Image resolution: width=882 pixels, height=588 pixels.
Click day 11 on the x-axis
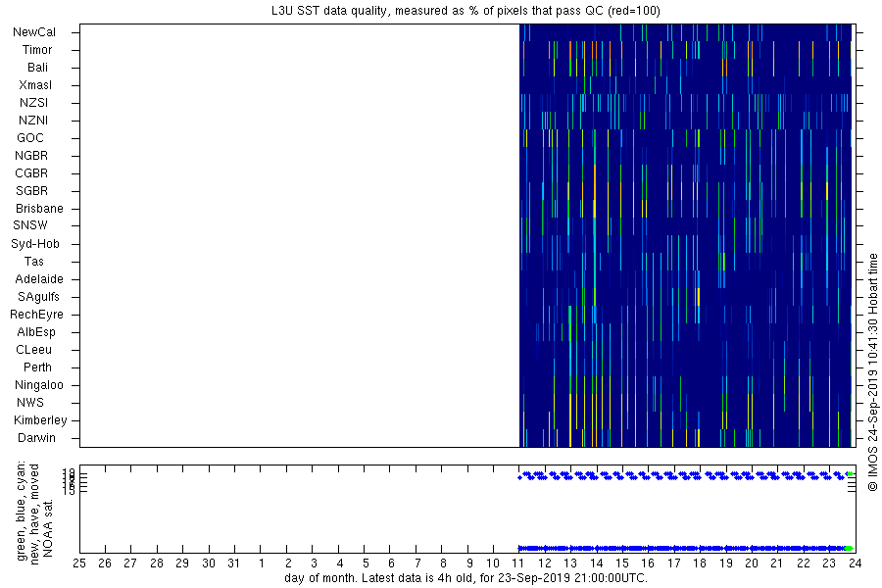point(518,563)
